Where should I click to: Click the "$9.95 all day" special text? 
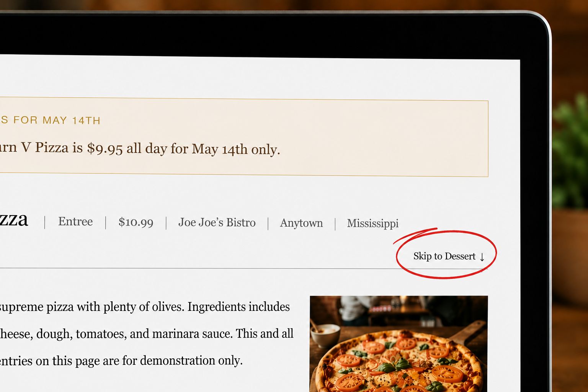[127, 148]
